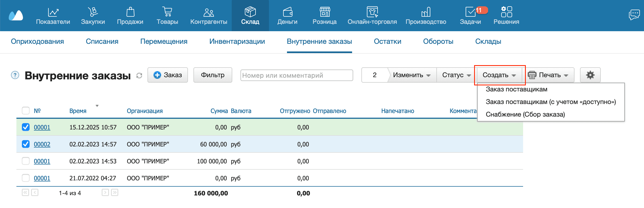
Task: Open order link 00002
Action: (42, 144)
